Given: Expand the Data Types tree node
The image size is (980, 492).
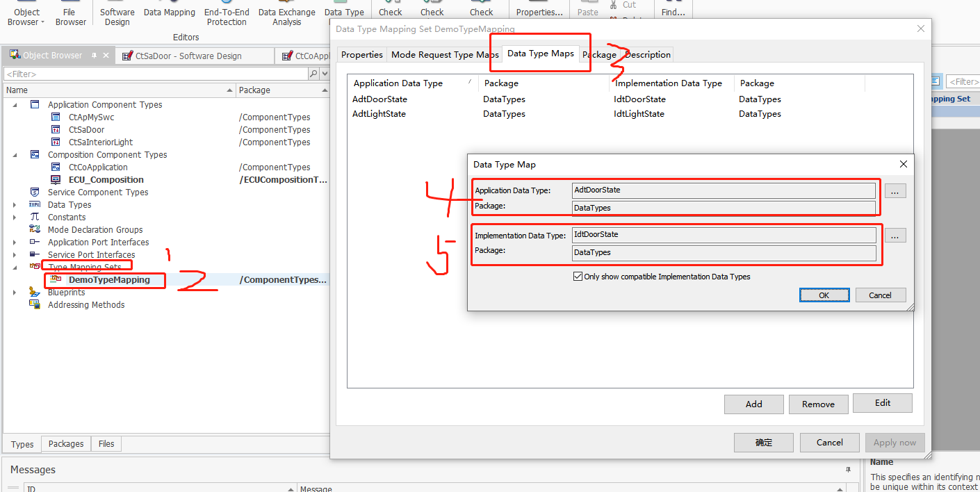Looking at the screenshot, I should pos(15,204).
